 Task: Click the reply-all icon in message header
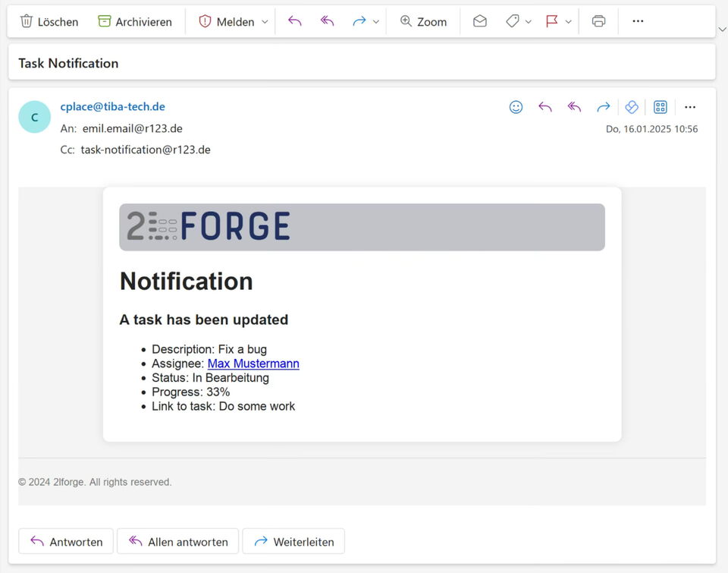tap(574, 107)
